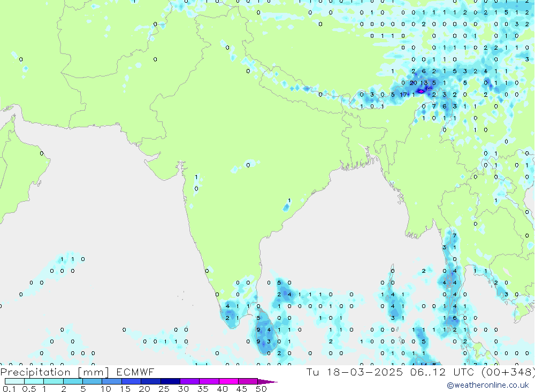Click the '45' legend scale label
The image size is (535, 392).
click(x=242, y=389)
